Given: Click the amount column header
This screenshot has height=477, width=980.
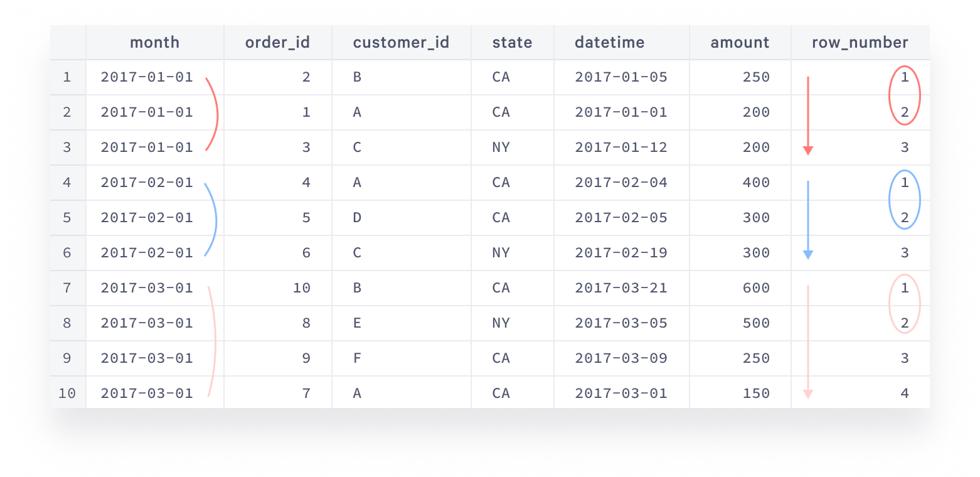Looking at the screenshot, I should coord(740,43).
